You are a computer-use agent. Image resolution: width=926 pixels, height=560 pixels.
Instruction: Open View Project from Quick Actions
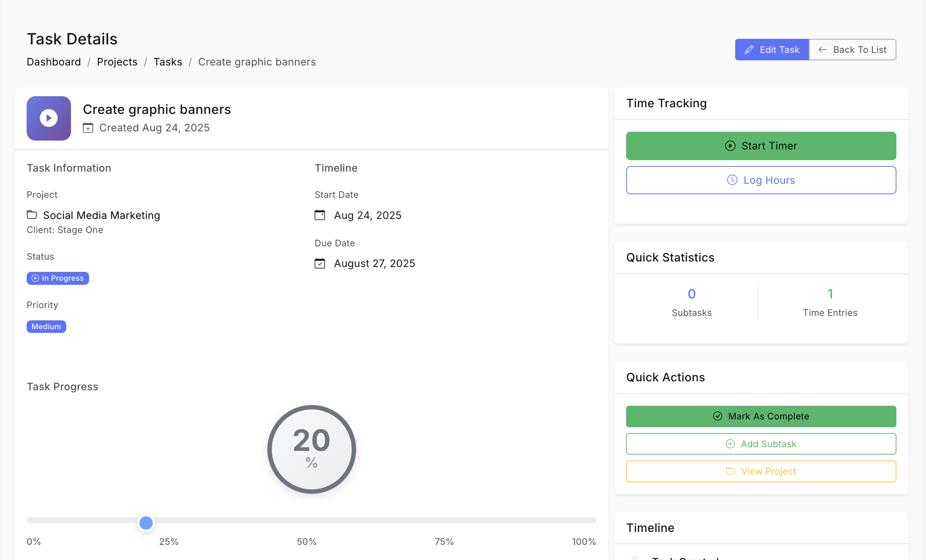coord(761,471)
